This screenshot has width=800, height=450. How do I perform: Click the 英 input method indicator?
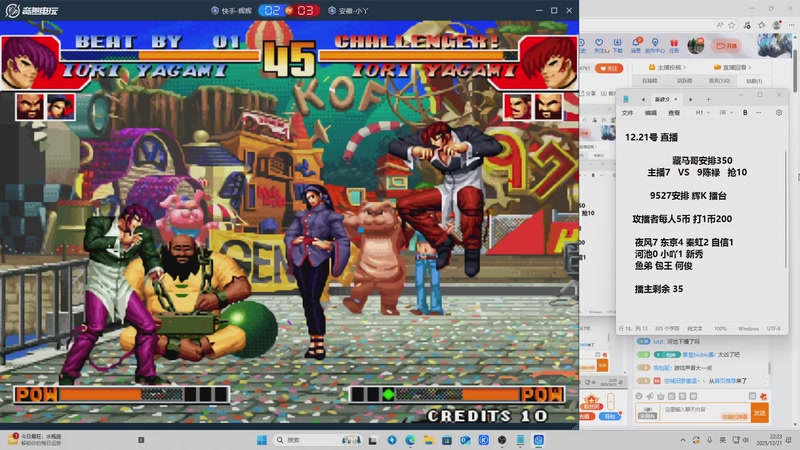point(722,440)
